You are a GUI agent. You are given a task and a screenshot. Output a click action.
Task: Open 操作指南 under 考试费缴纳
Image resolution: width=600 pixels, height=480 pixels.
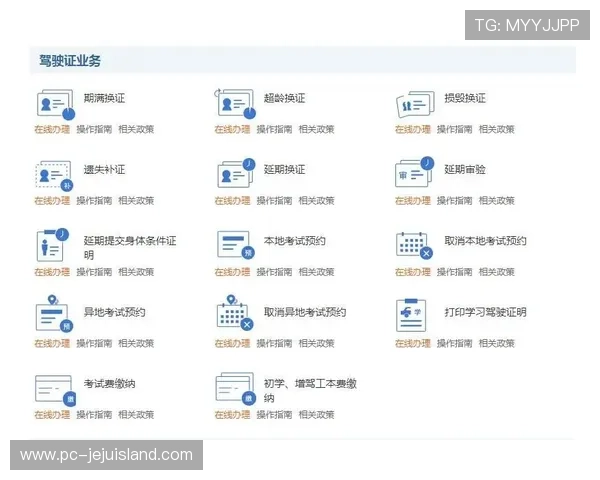point(94,415)
